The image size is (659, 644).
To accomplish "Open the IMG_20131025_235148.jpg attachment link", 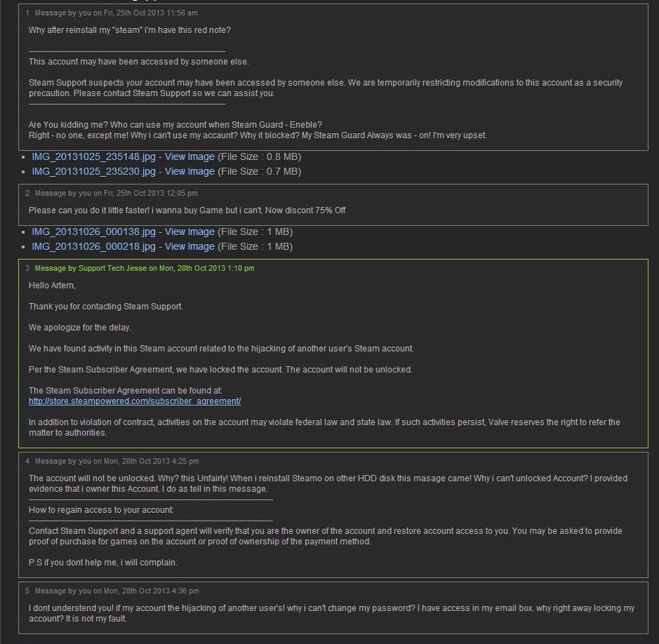I will pos(94,156).
